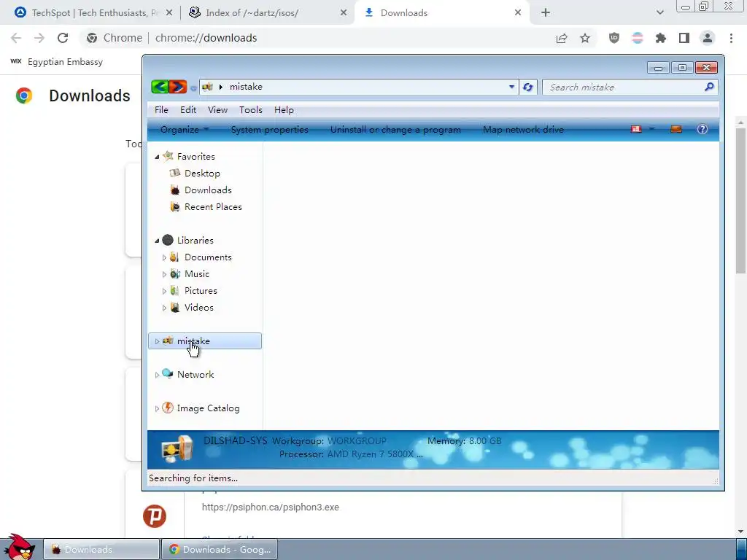
Task: Click the computer icon in details pane
Action: tap(177, 448)
